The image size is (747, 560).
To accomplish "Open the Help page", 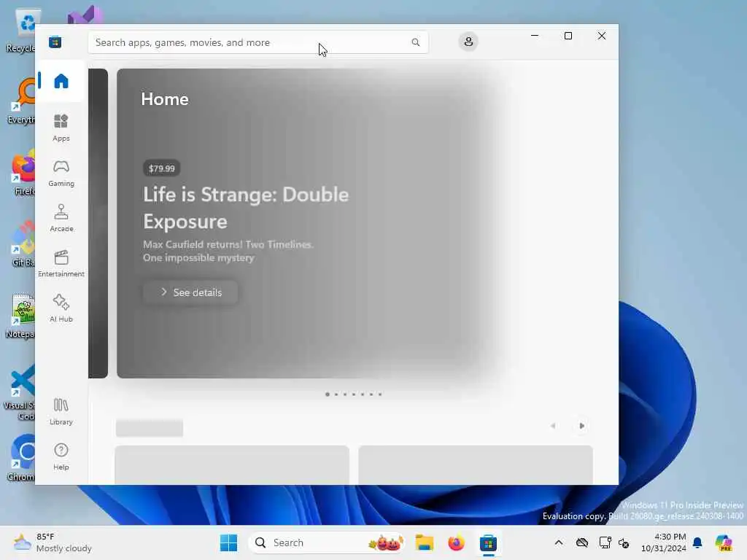I will tap(61, 456).
